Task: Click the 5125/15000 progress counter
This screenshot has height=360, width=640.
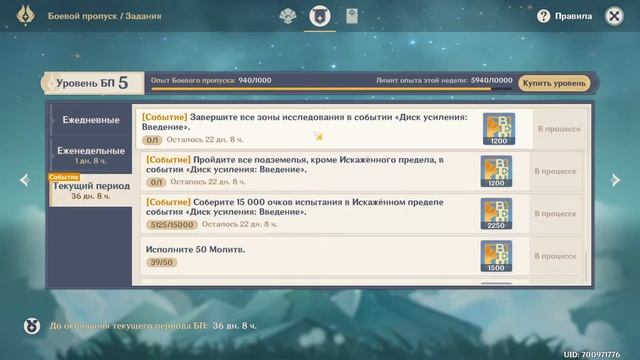Action: click(x=172, y=224)
